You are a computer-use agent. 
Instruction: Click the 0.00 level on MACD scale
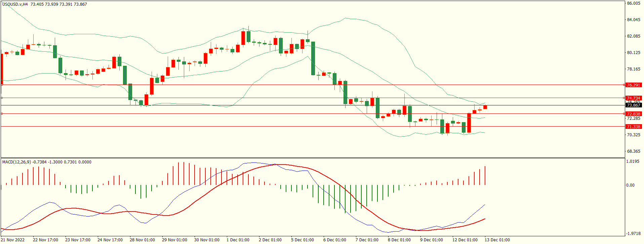(630, 185)
